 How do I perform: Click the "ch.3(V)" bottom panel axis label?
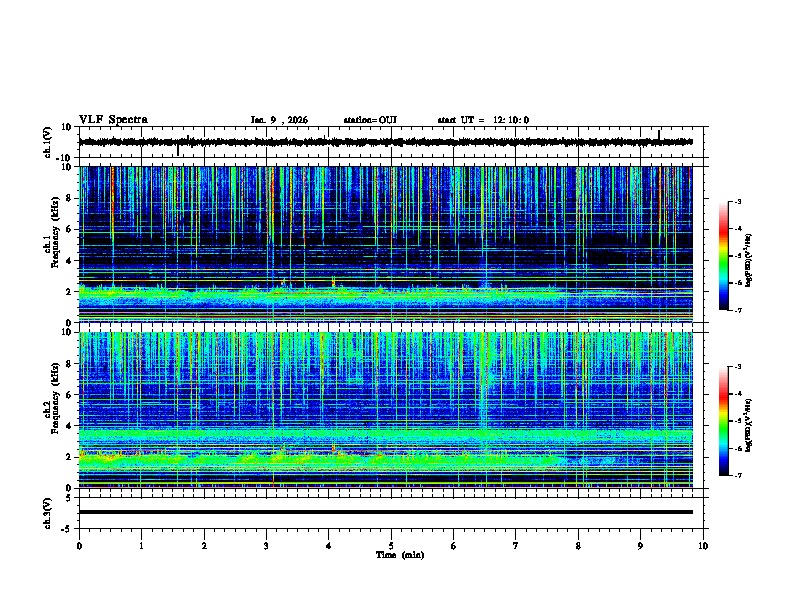[47, 513]
